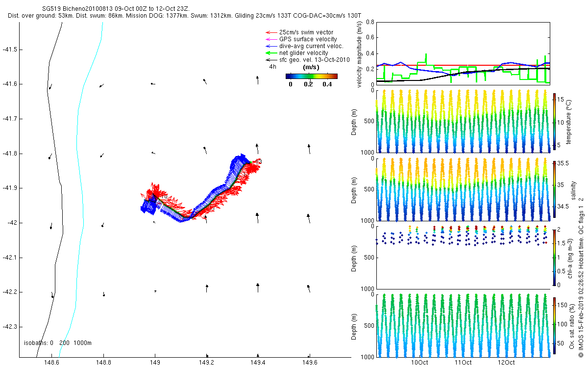Click the oxygen saturation depth-profile plot

click(463, 325)
